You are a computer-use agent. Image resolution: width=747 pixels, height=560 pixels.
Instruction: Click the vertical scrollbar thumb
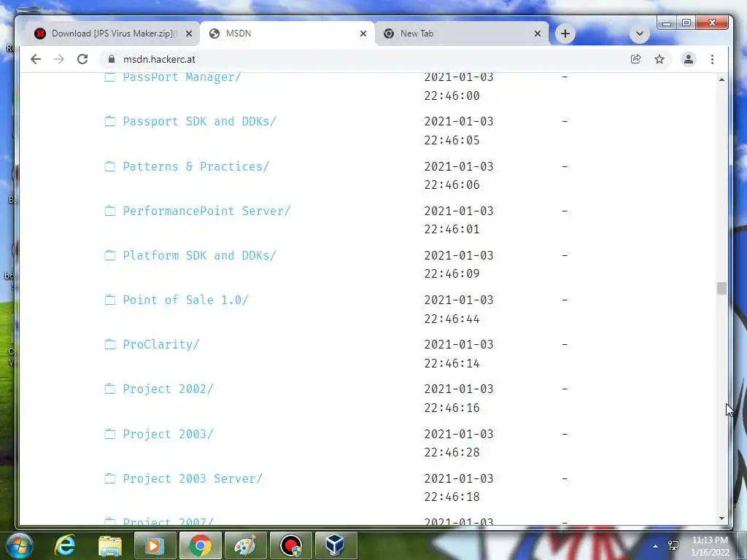click(x=721, y=288)
